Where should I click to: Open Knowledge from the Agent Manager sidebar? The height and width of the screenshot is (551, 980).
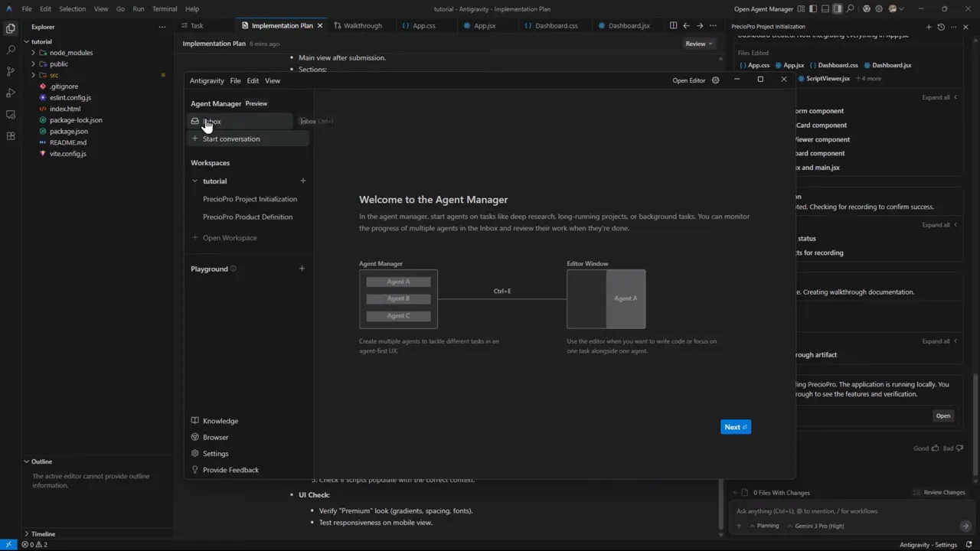[x=220, y=421]
